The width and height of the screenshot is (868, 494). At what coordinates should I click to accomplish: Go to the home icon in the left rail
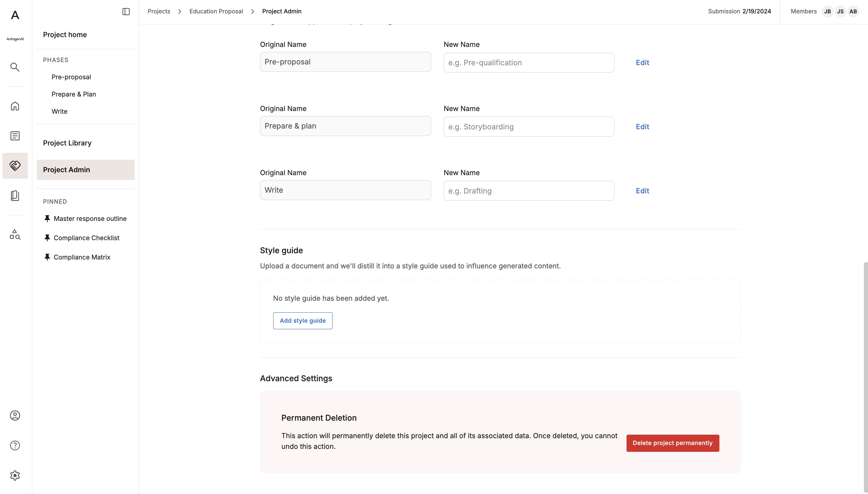(x=15, y=106)
